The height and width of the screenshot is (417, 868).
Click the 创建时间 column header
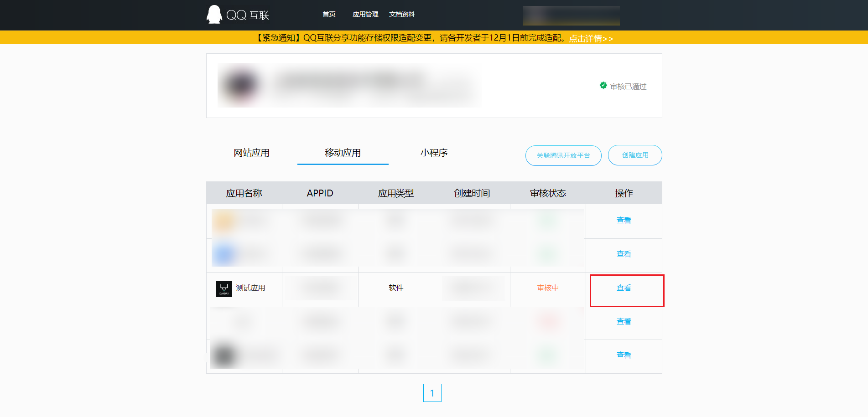[472, 193]
